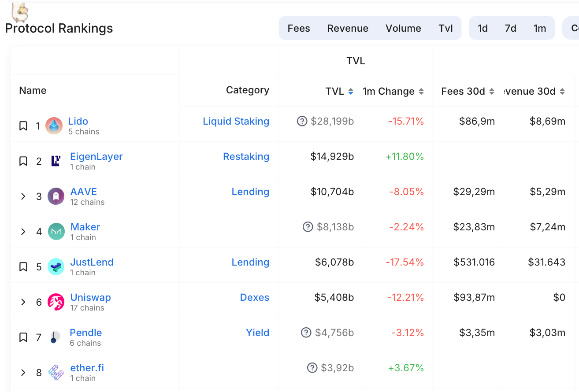This screenshot has width=579, height=392.
Task: Sort by TVL column arrows
Action: (351, 91)
